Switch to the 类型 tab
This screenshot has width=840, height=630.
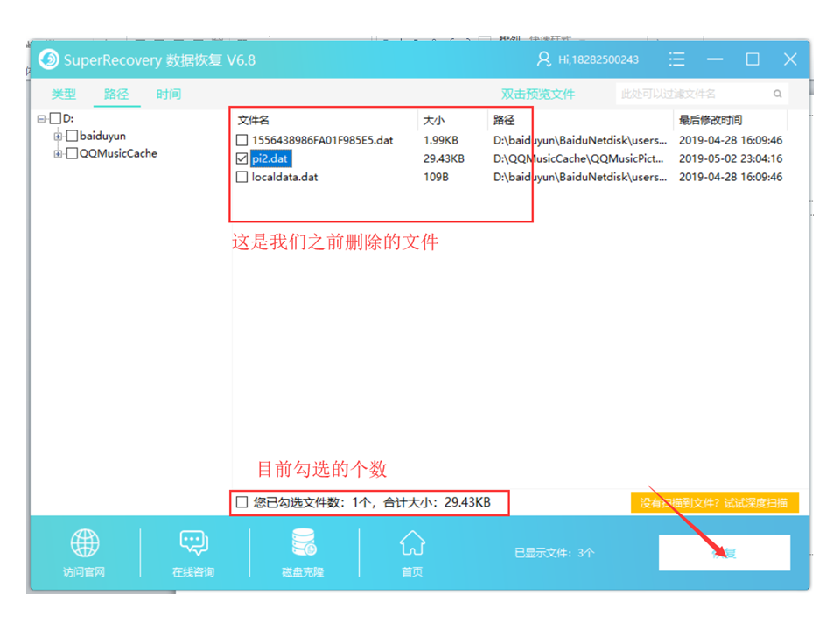[x=63, y=94]
